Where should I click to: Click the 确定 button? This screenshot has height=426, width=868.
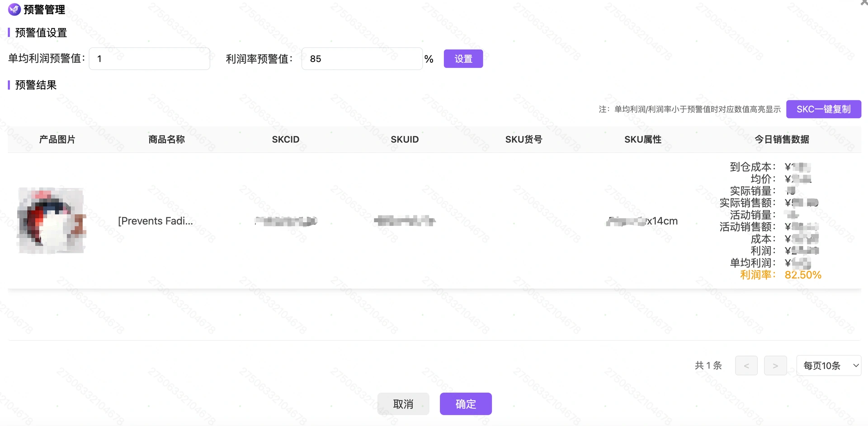tap(466, 404)
